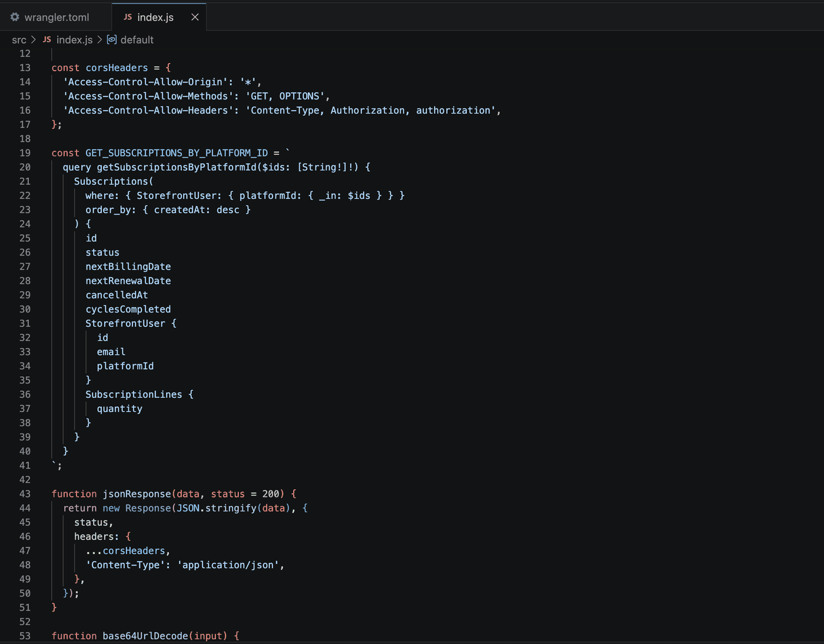Click the 'Subscriptions(' field on line 21
Viewport: 824px width, 644px height.
click(114, 181)
